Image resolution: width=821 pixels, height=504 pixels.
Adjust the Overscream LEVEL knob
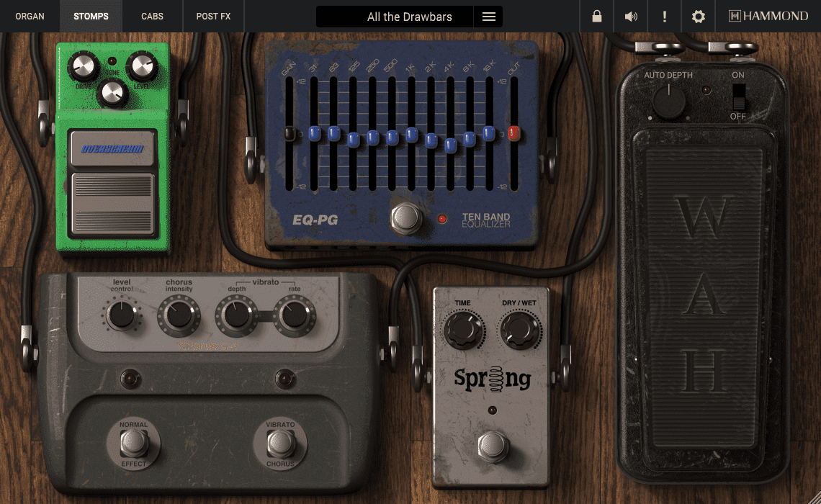click(142, 66)
